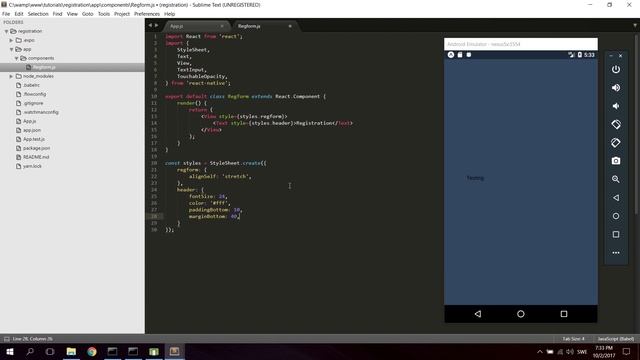Viewport: 640px width, 360px height.
Task: Open App.js from the sidebar
Action: [x=29, y=121]
